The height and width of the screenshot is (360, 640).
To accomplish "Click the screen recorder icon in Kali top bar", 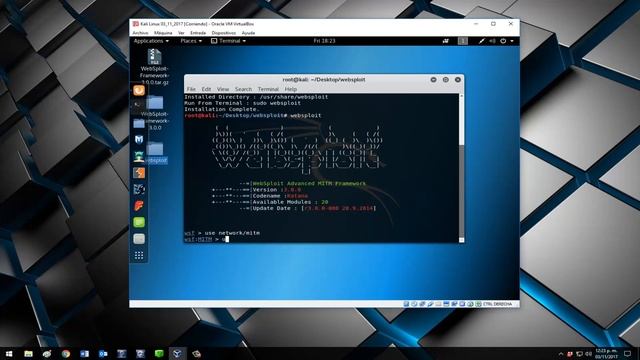I will tap(446, 41).
